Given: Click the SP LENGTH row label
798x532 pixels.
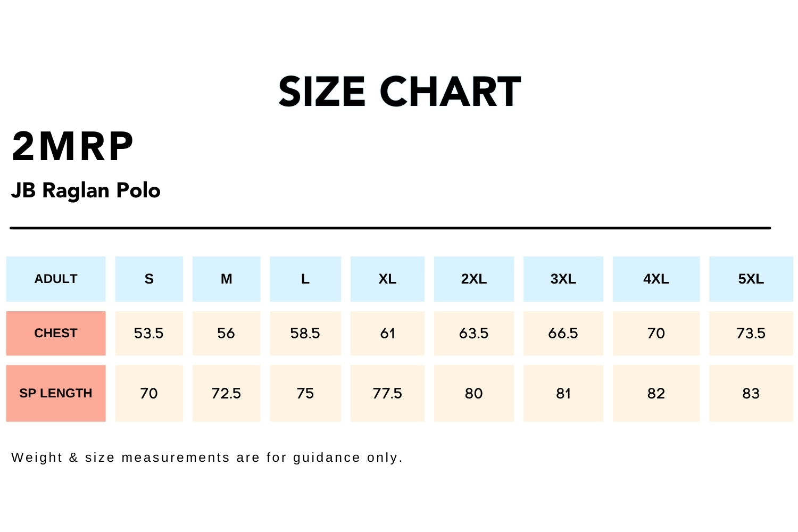Looking at the screenshot, I should point(56,393).
